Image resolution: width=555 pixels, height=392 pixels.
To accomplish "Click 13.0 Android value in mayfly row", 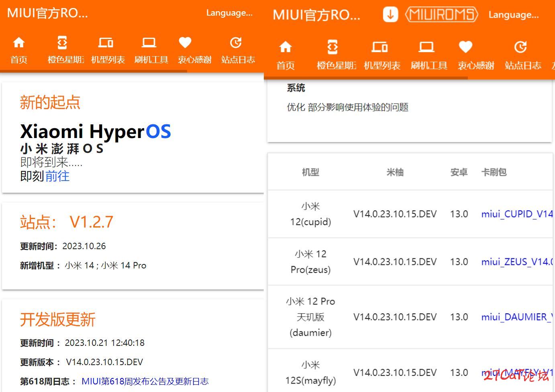I will (x=459, y=372).
